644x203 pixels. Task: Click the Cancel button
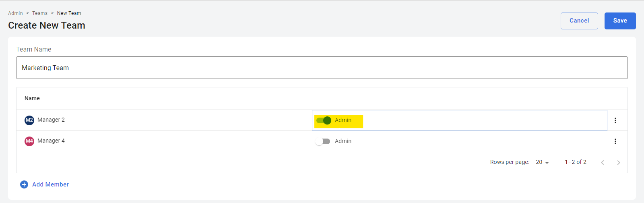579,21
